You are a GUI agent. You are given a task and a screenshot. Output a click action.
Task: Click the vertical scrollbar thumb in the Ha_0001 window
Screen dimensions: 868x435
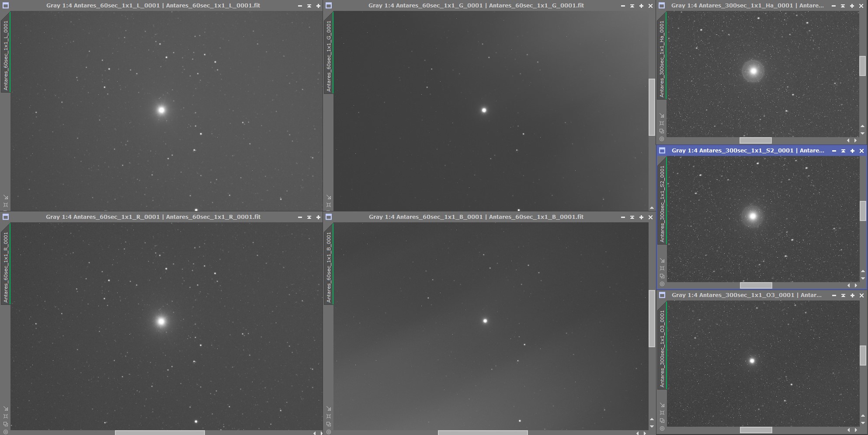(x=862, y=66)
